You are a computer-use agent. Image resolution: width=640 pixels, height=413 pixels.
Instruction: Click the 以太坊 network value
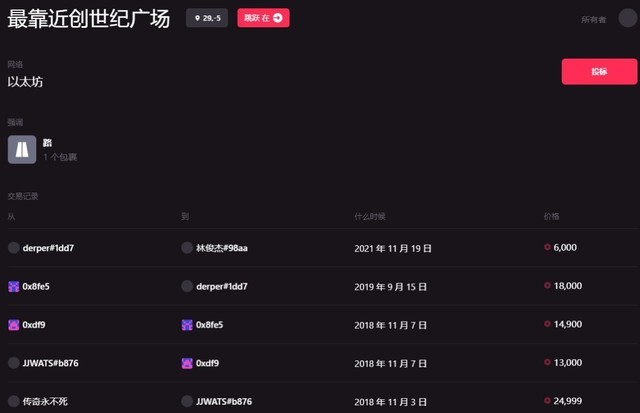(x=25, y=82)
